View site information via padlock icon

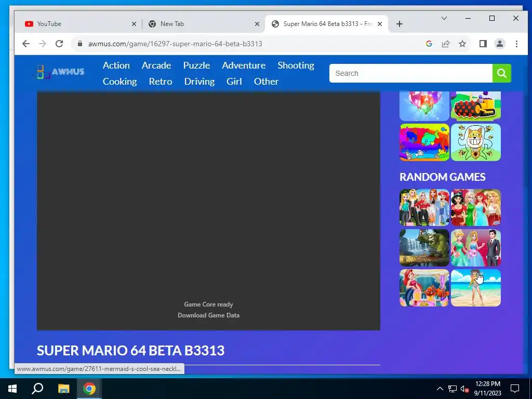click(80, 44)
